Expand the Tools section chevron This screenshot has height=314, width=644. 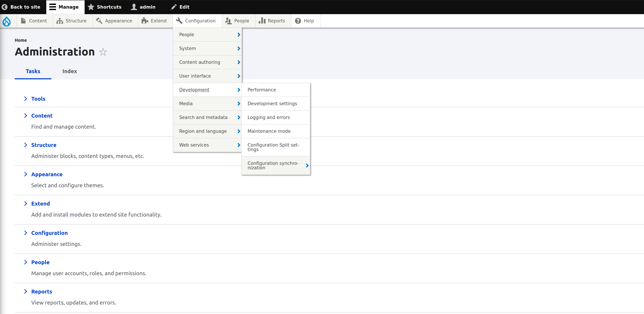pyautogui.click(x=26, y=99)
